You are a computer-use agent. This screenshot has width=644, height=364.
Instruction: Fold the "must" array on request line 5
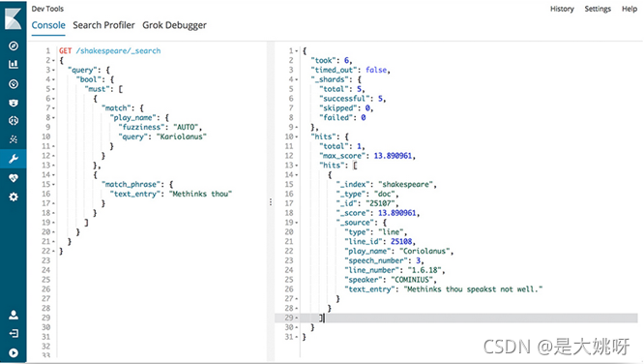pyautogui.click(x=53, y=89)
